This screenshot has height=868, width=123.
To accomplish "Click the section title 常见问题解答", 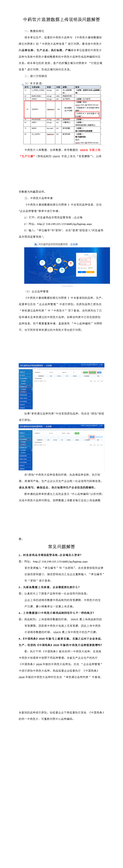I will (62, 547).
